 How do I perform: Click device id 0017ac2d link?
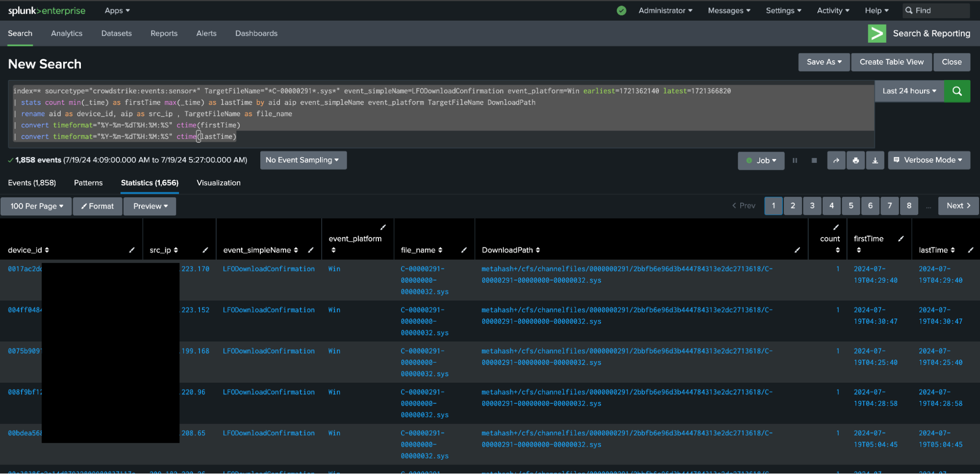pyautogui.click(x=25, y=269)
